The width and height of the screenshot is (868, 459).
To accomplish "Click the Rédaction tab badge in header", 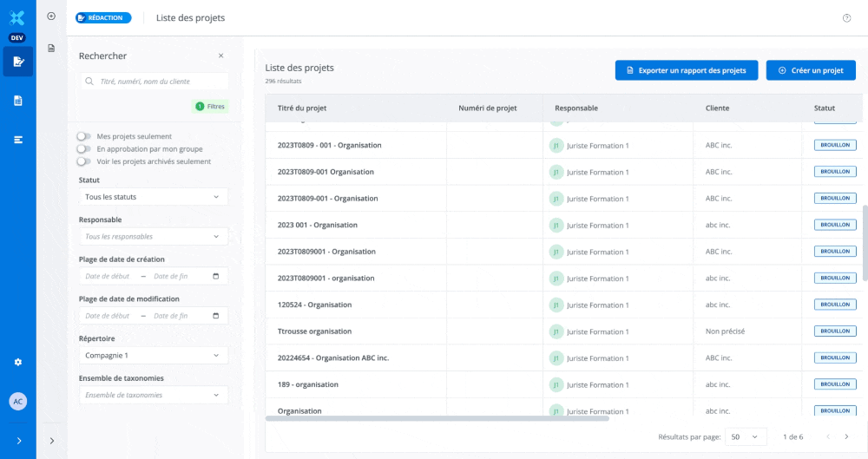I will pyautogui.click(x=103, y=17).
